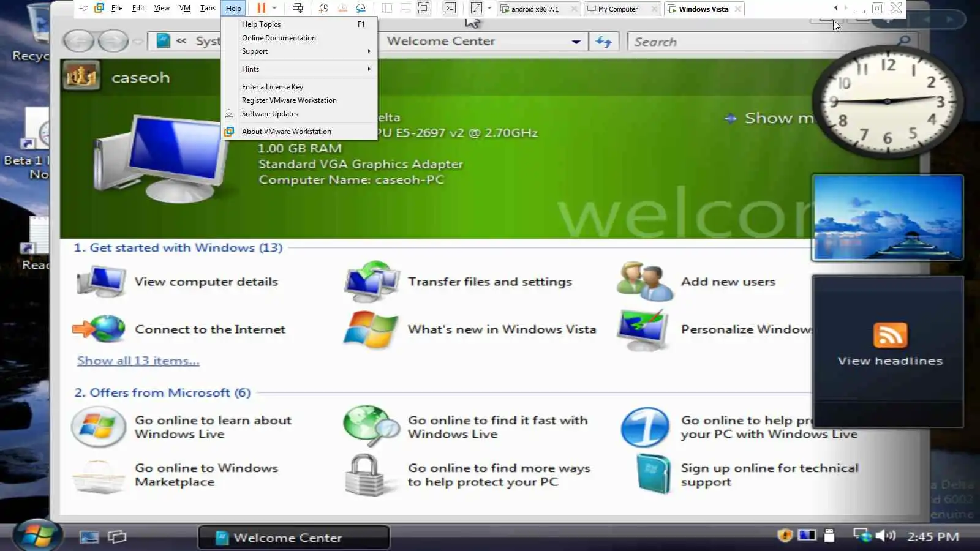Click the Windows Live search globe icon
Screen dimensions: 980x551
[372, 425]
